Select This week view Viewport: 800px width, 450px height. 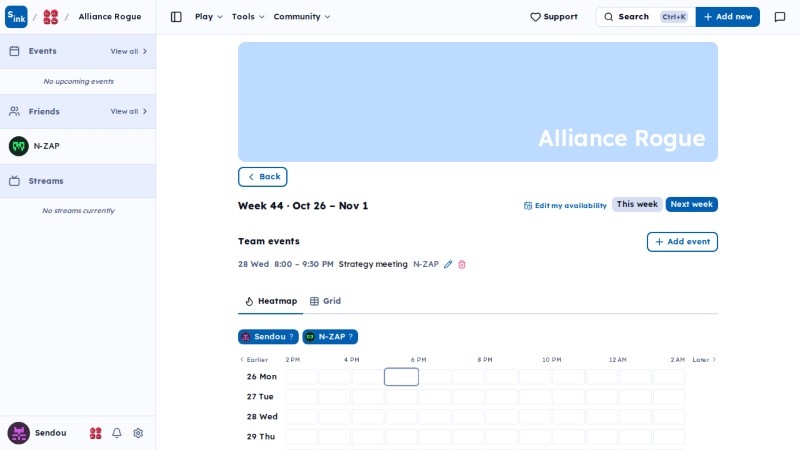pos(637,204)
